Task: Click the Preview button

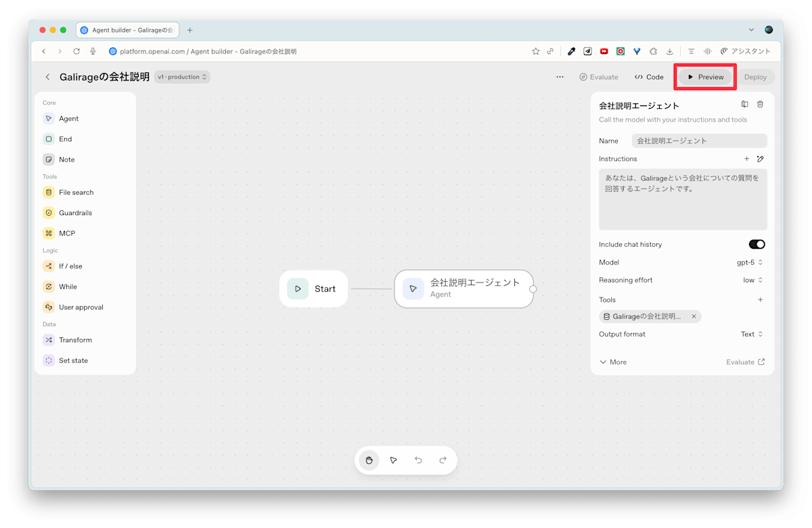Action: (706, 77)
